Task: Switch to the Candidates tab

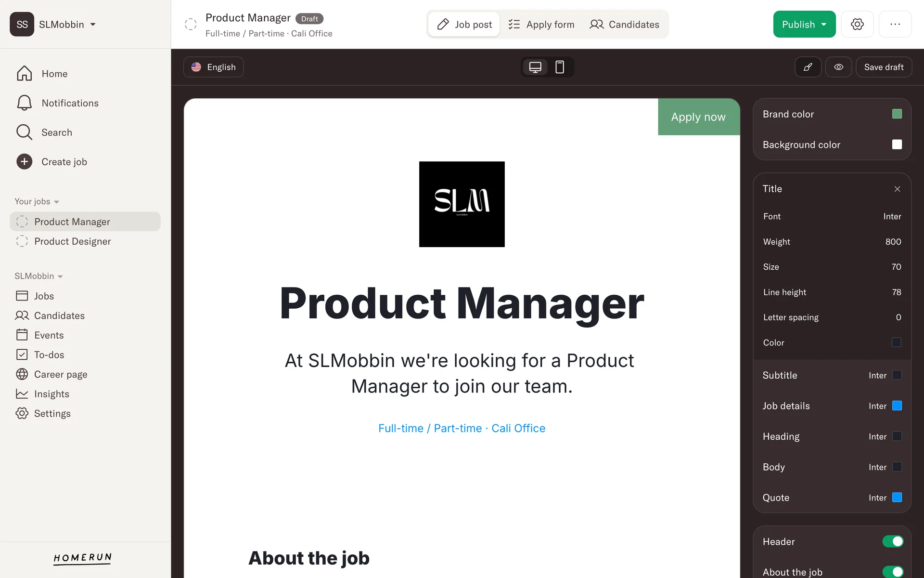Action: [x=625, y=25]
